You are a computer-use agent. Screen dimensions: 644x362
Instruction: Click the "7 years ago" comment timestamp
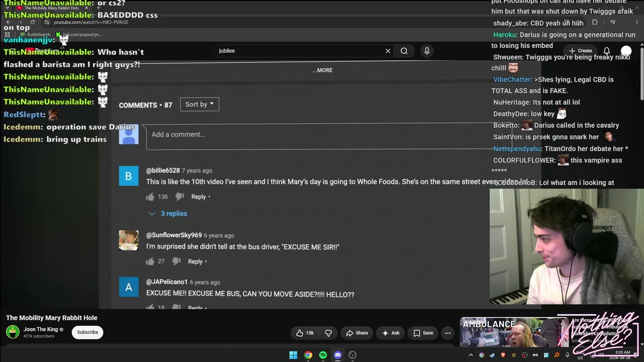pyautogui.click(x=197, y=170)
